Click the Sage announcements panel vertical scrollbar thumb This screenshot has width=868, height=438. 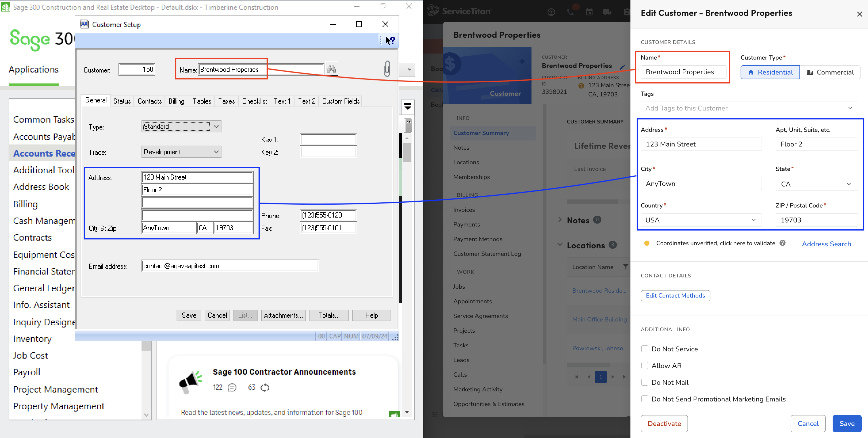(407, 152)
